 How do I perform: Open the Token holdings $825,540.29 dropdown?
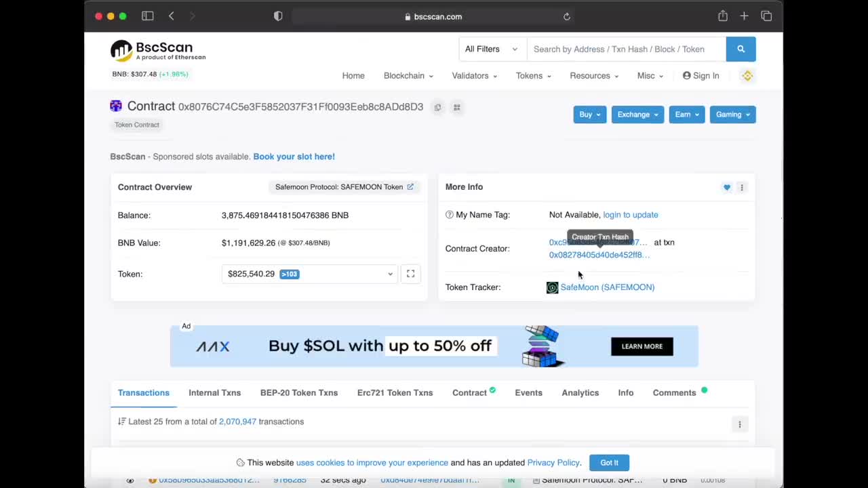click(x=310, y=274)
